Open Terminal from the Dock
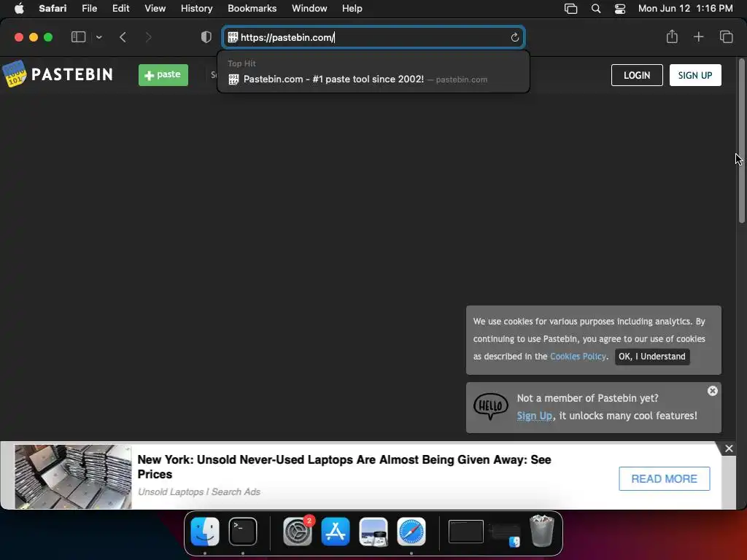This screenshot has width=747, height=560. pyautogui.click(x=243, y=532)
